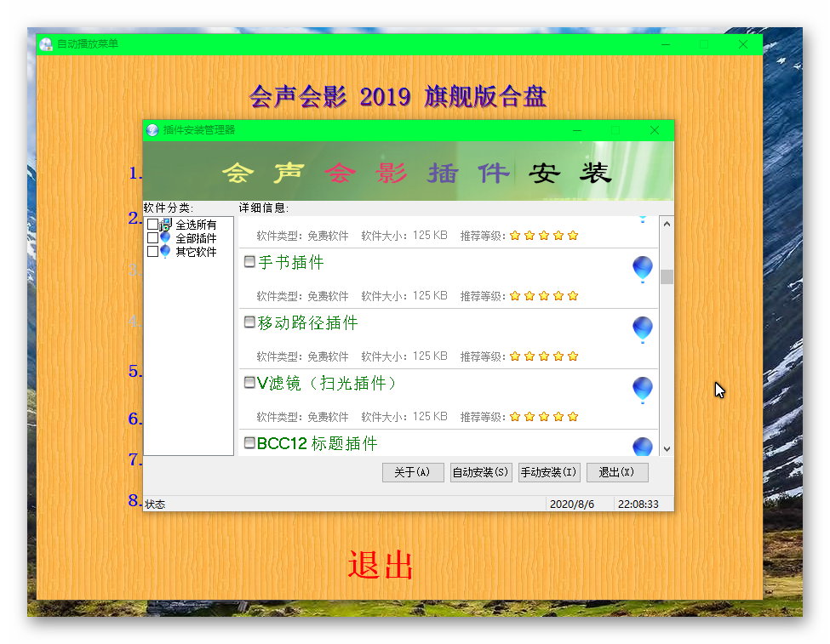Click the red 退出 link in autoplay menu

click(x=381, y=565)
